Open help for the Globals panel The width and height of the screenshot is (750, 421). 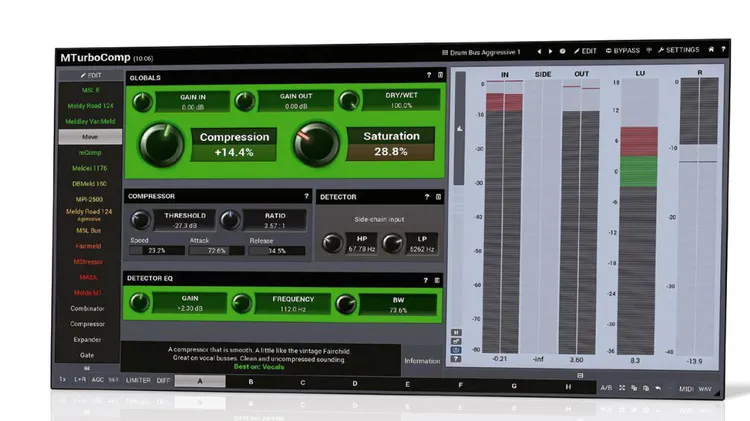tap(428, 76)
